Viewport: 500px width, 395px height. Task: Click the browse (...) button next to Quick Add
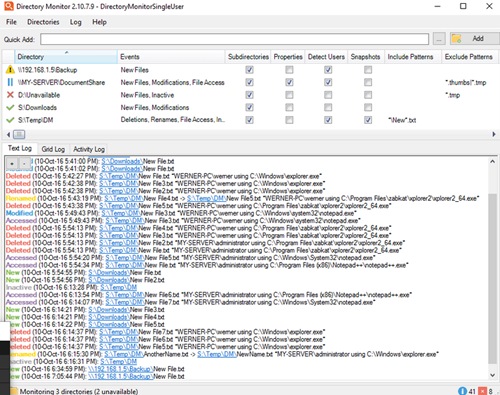point(439,39)
